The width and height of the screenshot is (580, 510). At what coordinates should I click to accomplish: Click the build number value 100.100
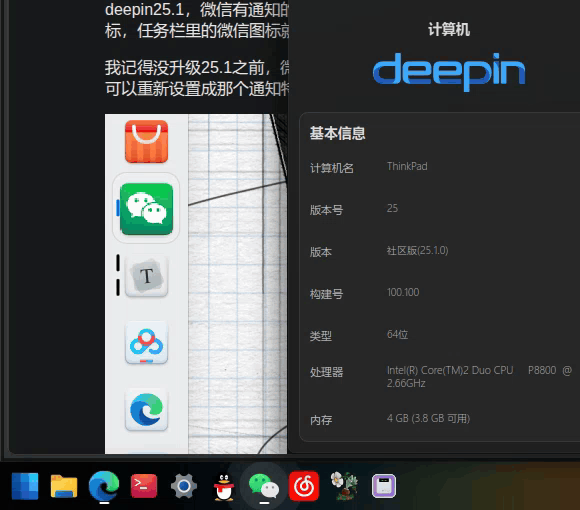tap(403, 292)
